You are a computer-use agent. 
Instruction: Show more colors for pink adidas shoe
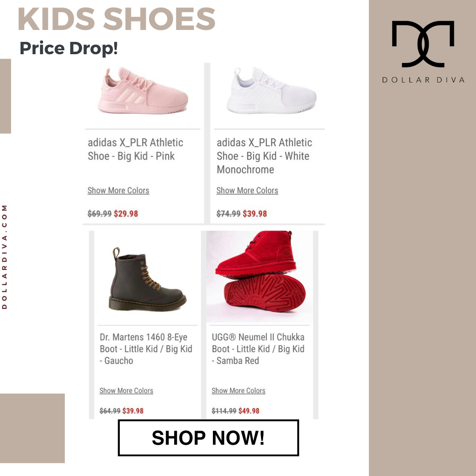click(119, 190)
